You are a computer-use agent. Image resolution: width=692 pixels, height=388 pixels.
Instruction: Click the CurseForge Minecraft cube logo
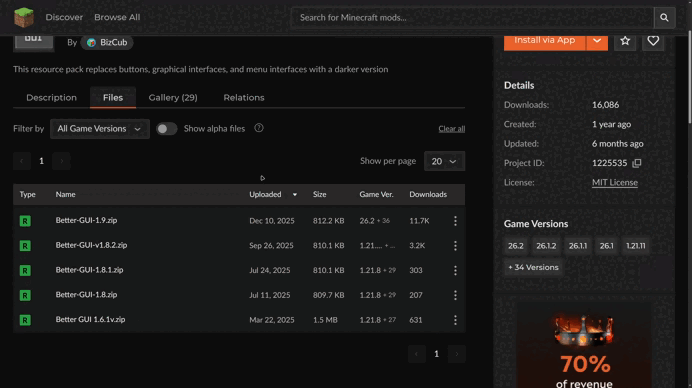(x=24, y=17)
